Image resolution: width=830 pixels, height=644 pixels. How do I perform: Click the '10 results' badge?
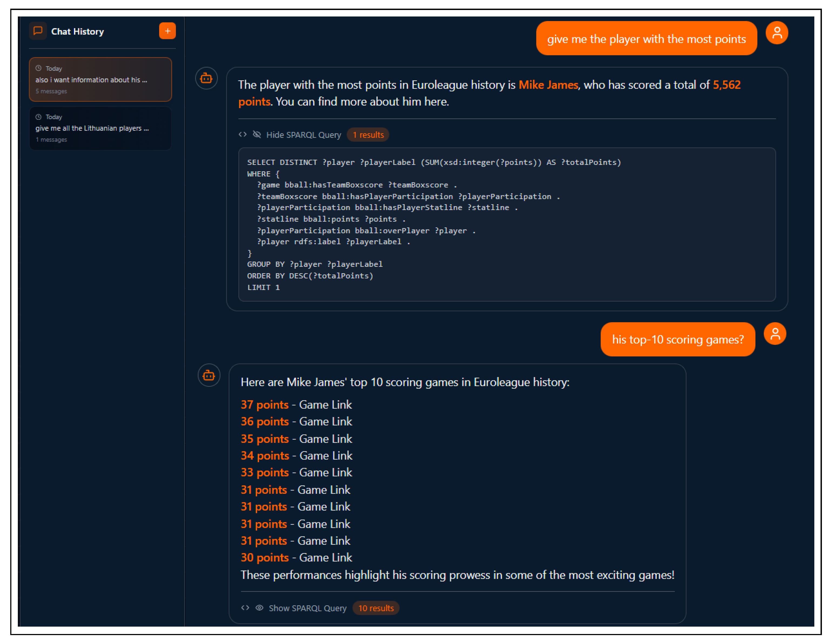[x=376, y=608]
